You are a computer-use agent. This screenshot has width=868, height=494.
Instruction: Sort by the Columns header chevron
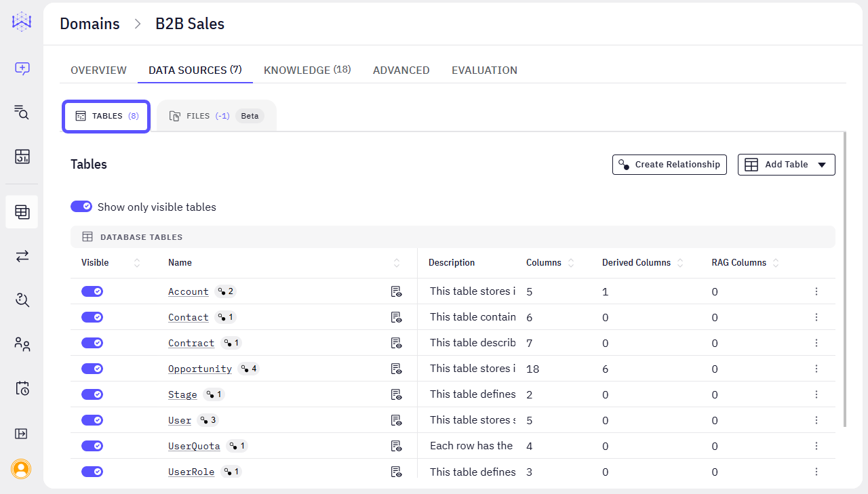pyautogui.click(x=570, y=262)
